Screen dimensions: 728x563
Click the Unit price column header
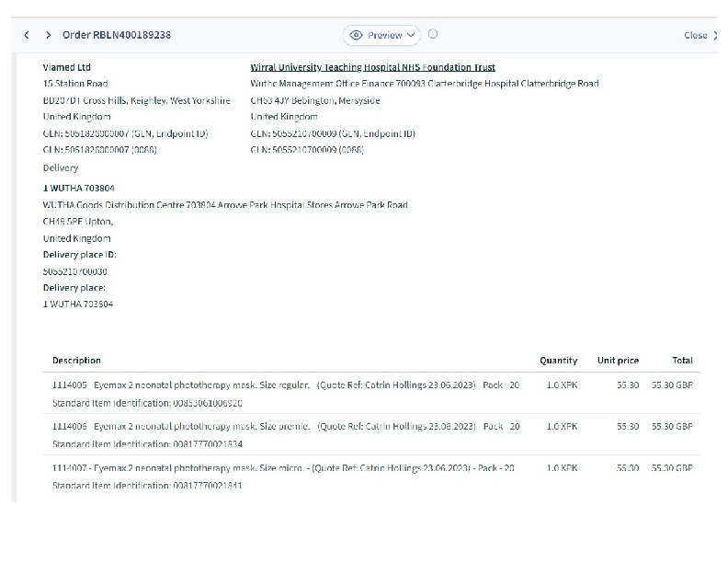click(616, 361)
